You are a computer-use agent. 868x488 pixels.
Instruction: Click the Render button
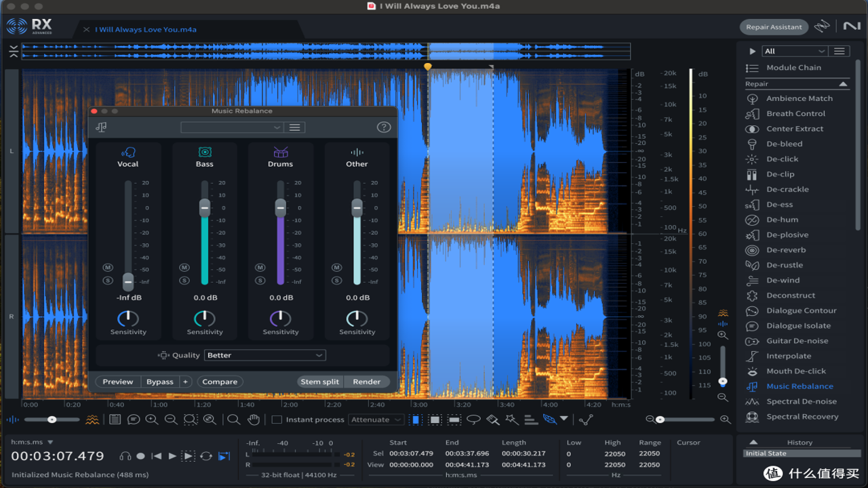367,382
